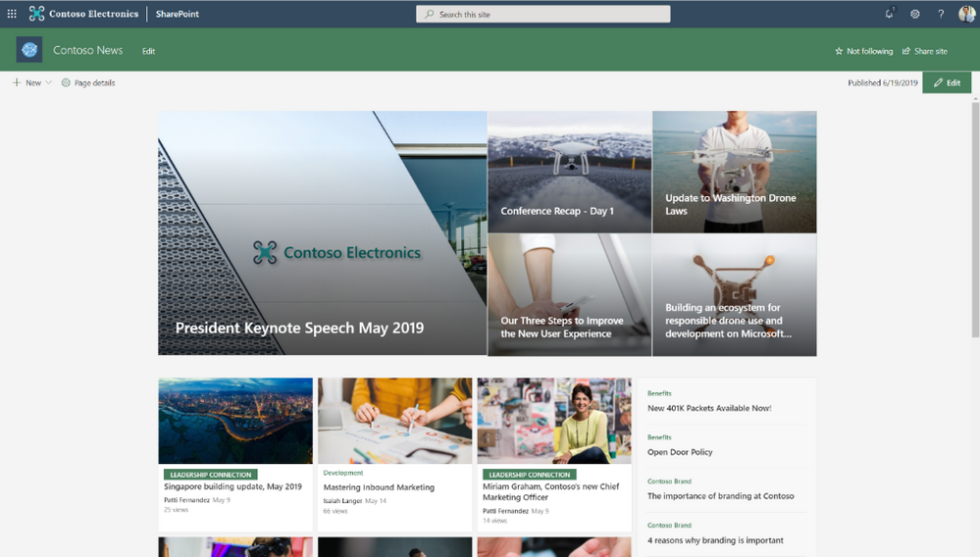Click the vertical page scrollbar
The width and height of the screenshot is (980, 557).
click(x=976, y=220)
